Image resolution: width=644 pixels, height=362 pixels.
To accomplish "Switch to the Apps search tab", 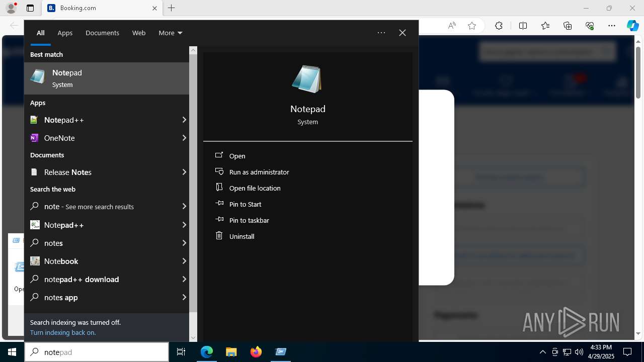I will [x=65, y=33].
